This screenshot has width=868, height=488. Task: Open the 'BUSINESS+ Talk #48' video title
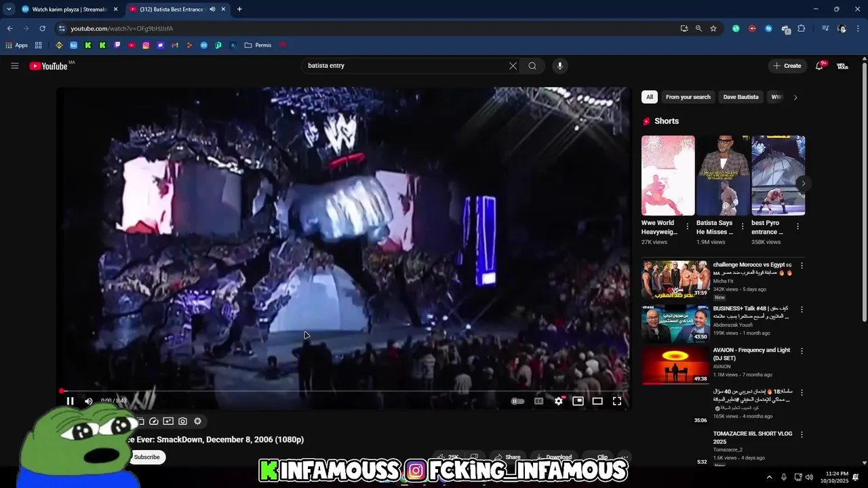751,312
